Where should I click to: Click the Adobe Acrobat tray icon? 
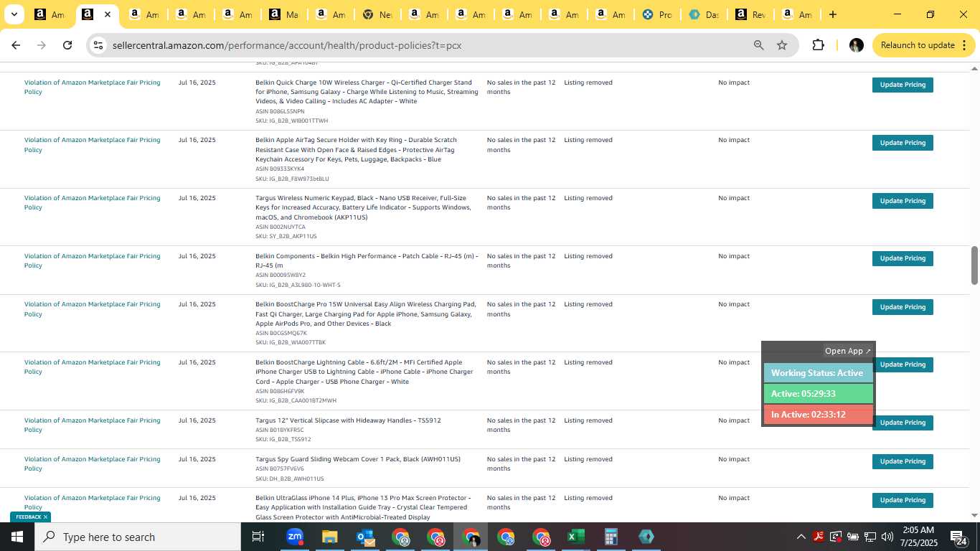pyautogui.click(x=819, y=537)
